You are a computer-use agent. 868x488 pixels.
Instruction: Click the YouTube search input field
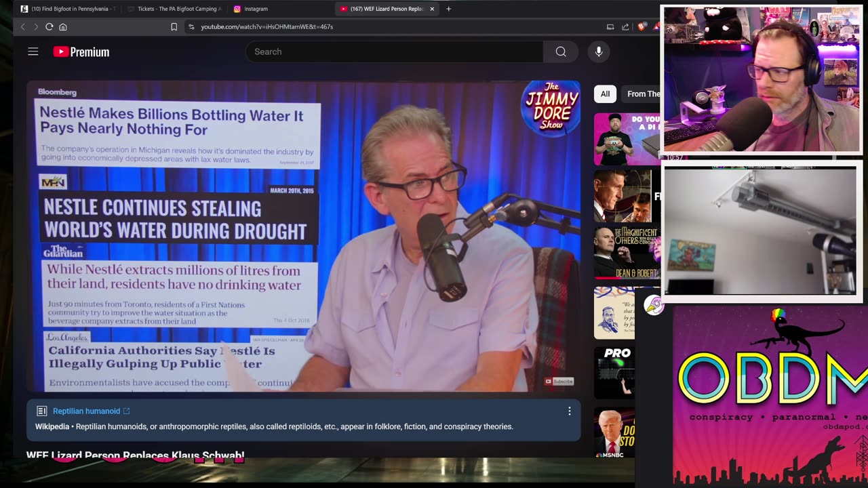coord(394,52)
